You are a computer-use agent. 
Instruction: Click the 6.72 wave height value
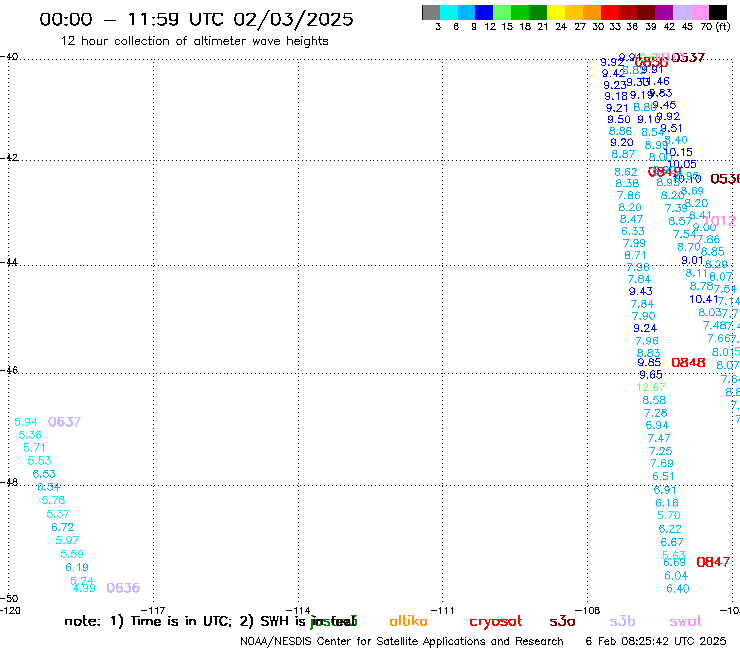(x=62, y=527)
